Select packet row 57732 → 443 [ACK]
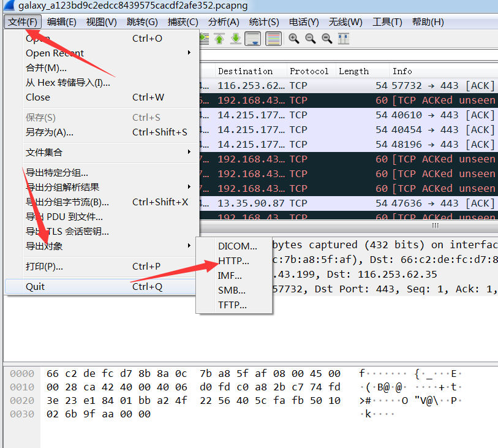Screen dimensions: 498x448 coord(349,85)
